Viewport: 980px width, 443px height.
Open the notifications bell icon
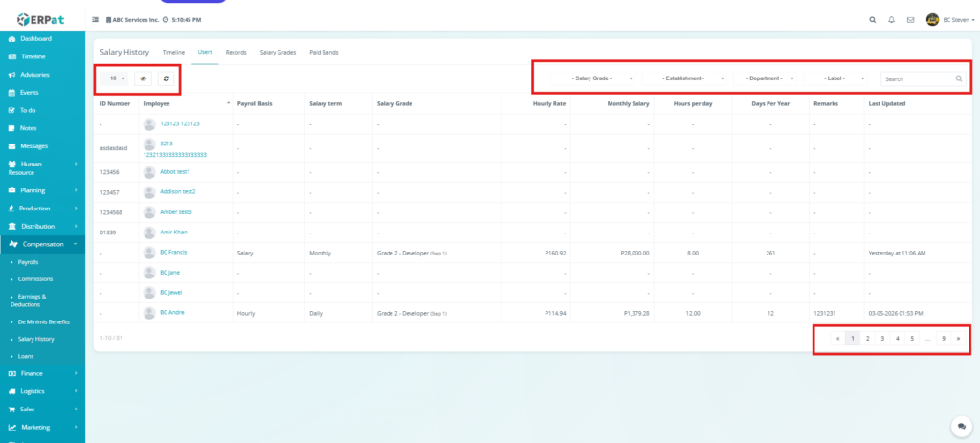click(891, 19)
